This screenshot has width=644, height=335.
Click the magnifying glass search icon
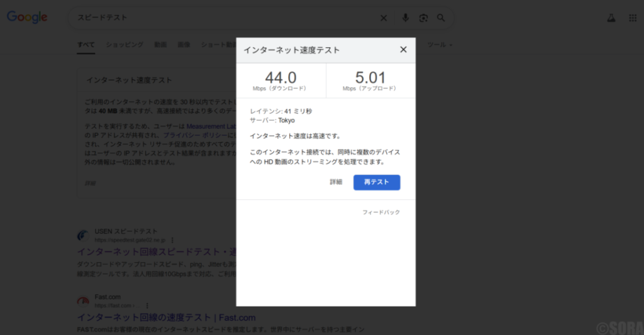[441, 18]
